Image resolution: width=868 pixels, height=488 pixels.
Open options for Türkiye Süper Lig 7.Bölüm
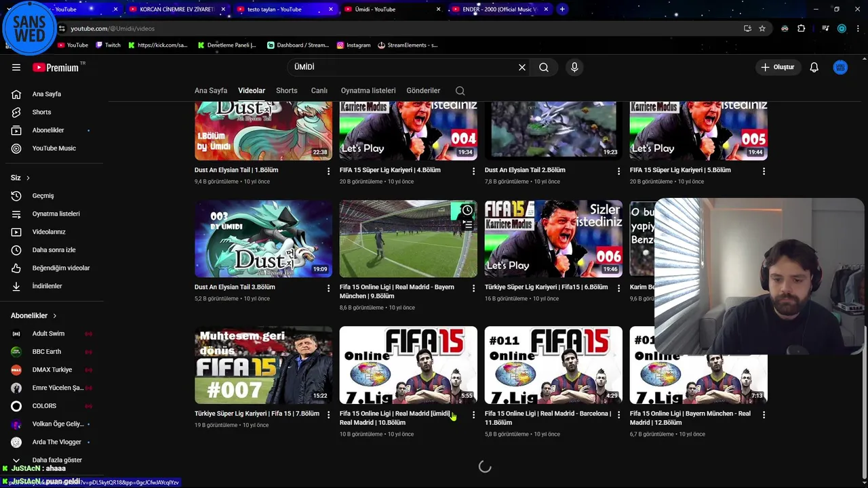point(329,415)
